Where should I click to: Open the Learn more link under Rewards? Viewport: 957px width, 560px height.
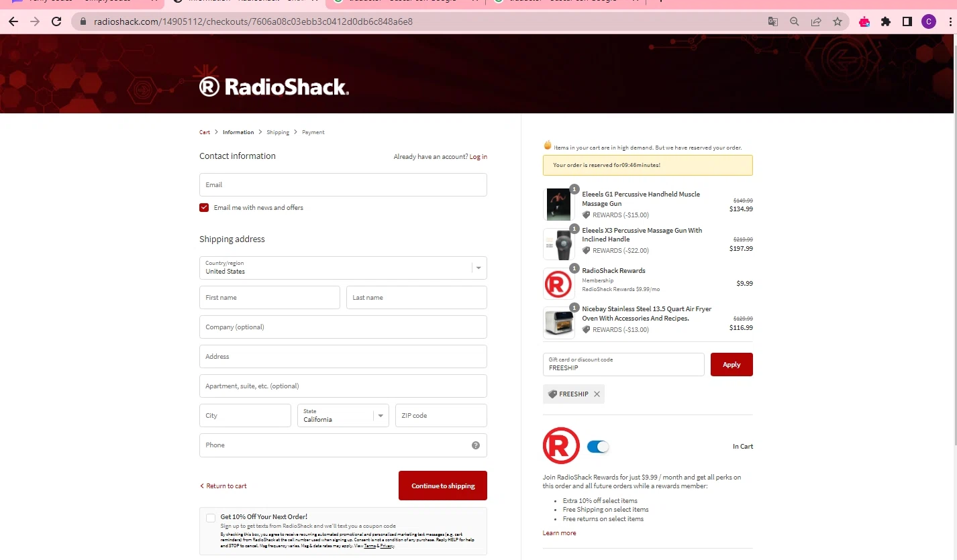[559, 533]
